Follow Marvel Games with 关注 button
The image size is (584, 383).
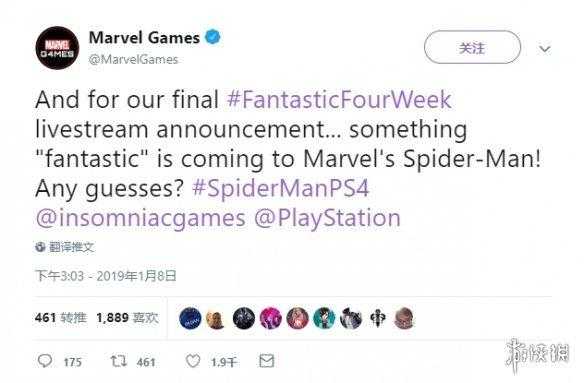472,47
